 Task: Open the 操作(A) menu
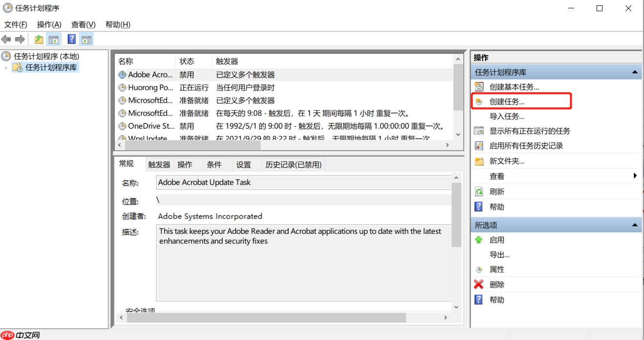(48, 24)
